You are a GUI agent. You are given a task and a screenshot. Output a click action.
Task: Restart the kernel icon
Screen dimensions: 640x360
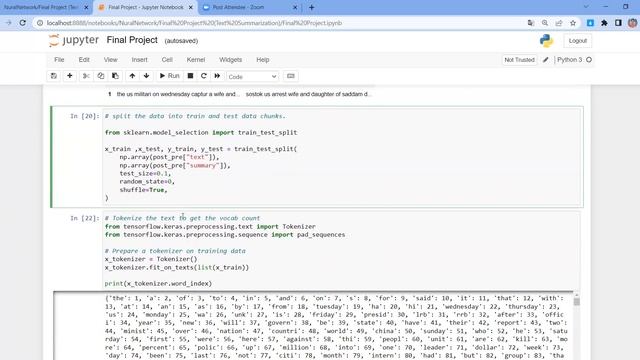coord(204,76)
